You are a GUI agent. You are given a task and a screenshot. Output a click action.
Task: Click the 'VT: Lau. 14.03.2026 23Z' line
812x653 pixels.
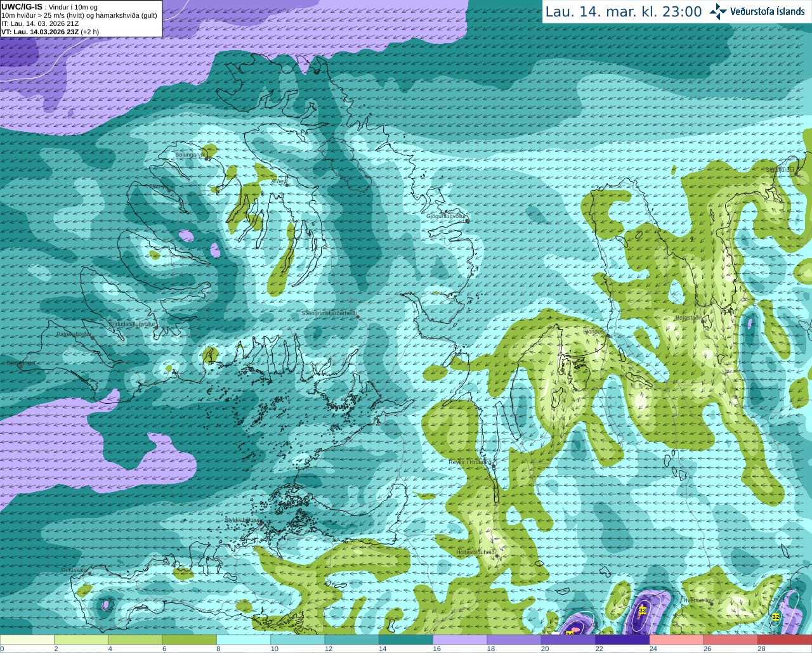pos(40,32)
